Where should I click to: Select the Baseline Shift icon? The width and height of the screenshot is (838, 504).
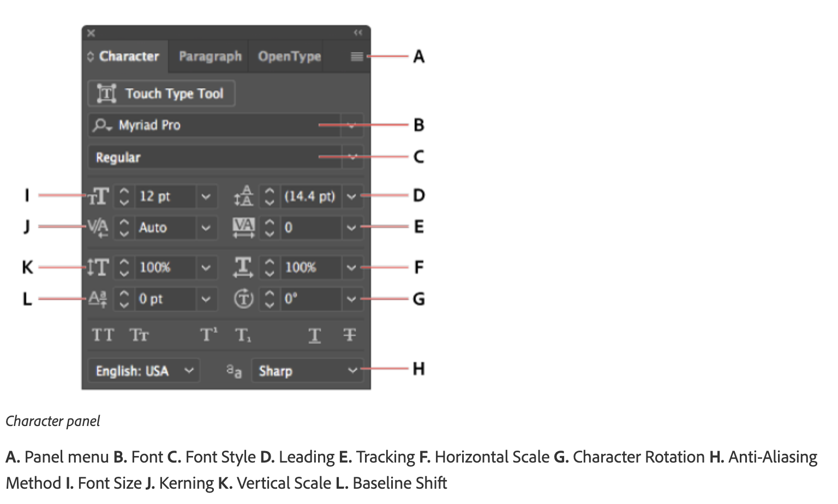pyautogui.click(x=97, y=298)
